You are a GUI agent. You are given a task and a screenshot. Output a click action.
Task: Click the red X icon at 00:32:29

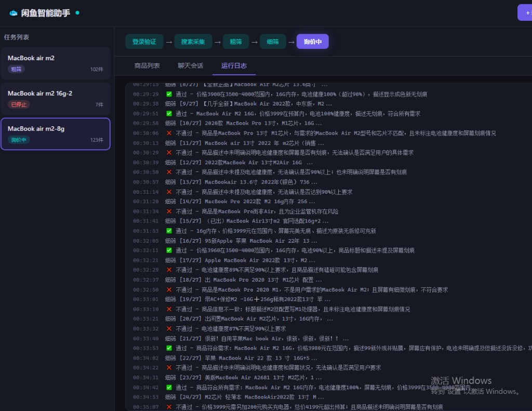pos(169,270)
